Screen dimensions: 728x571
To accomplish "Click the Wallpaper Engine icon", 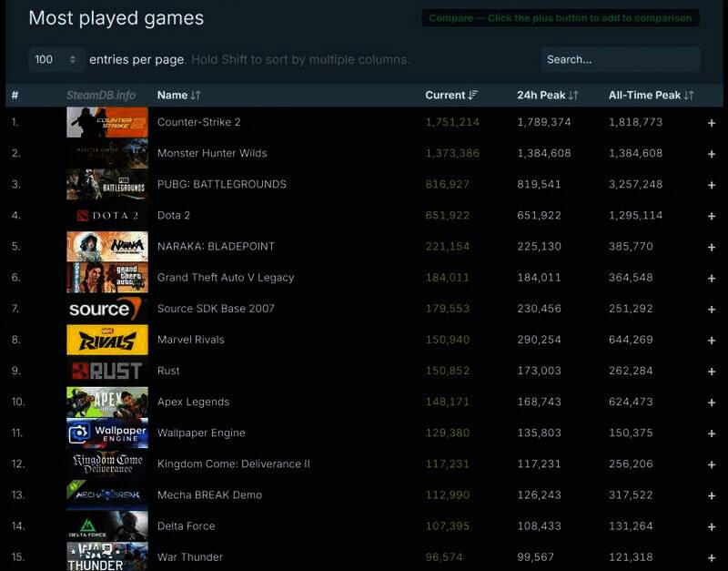I will coord(106,432).
